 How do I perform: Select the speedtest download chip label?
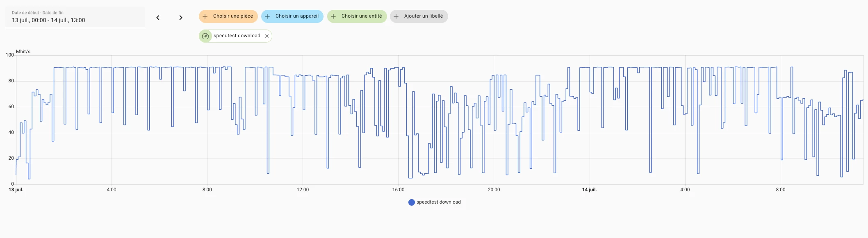tap(237, 36)
